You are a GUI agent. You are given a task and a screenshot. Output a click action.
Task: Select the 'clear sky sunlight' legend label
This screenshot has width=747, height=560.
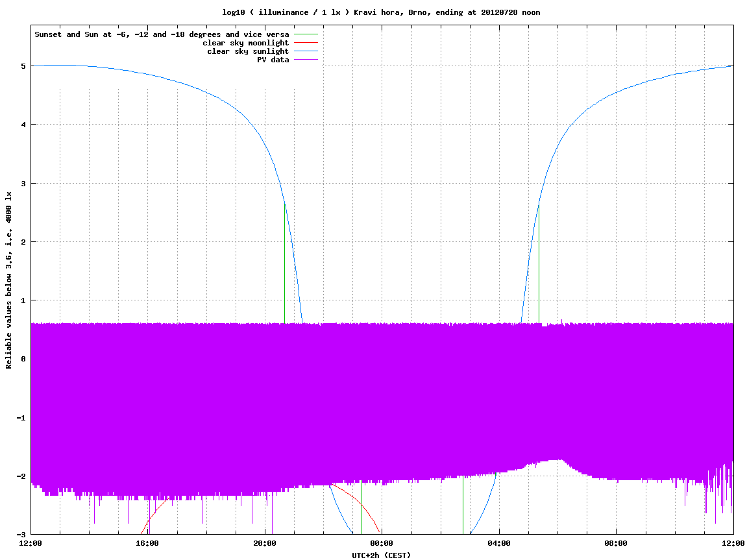248,51
